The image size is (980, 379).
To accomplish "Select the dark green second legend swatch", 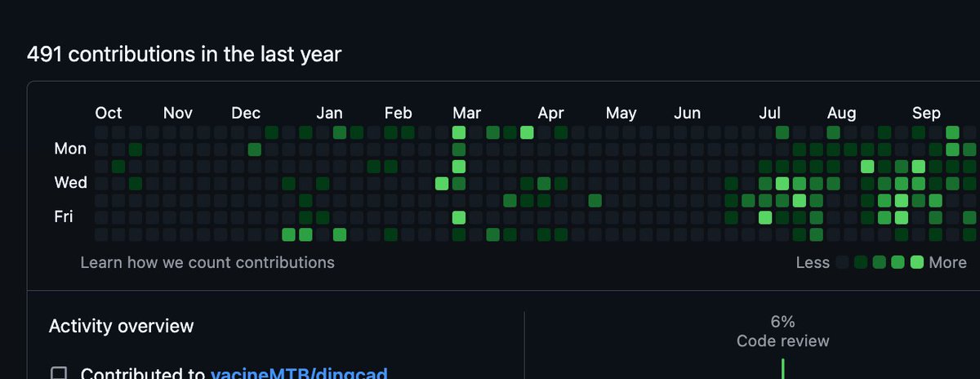I will pyautogui.click(x=862, y=262).
